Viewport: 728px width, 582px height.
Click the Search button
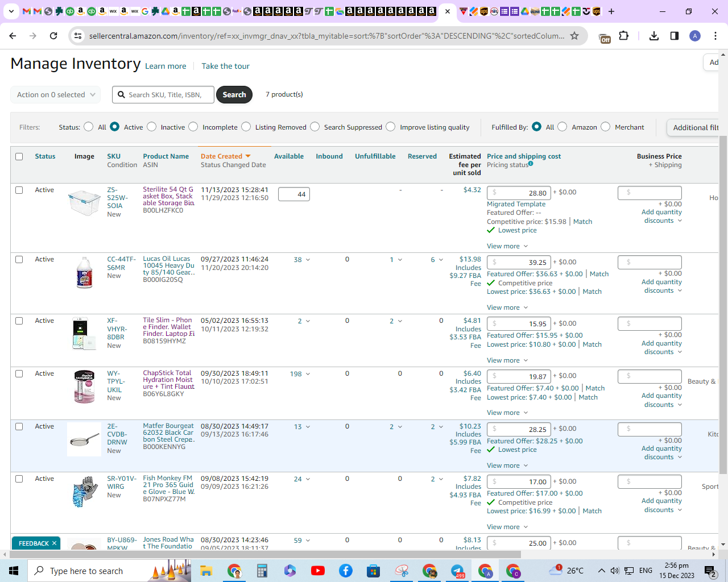tap(234, 94)
